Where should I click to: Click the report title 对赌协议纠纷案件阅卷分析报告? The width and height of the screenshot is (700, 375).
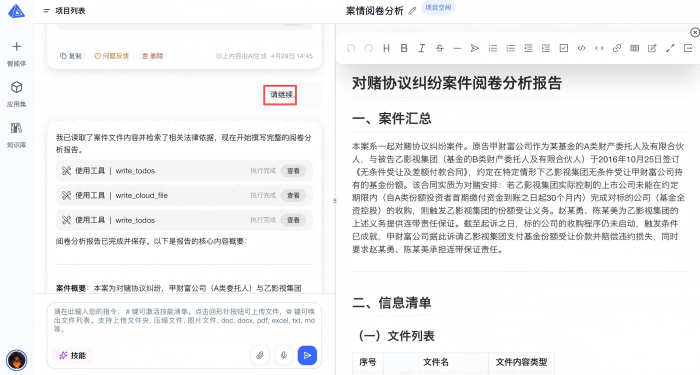tap(457, 83)
